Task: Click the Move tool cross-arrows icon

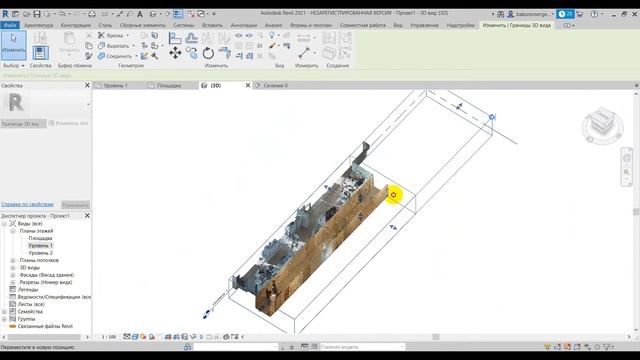Action: pos(175,53)
